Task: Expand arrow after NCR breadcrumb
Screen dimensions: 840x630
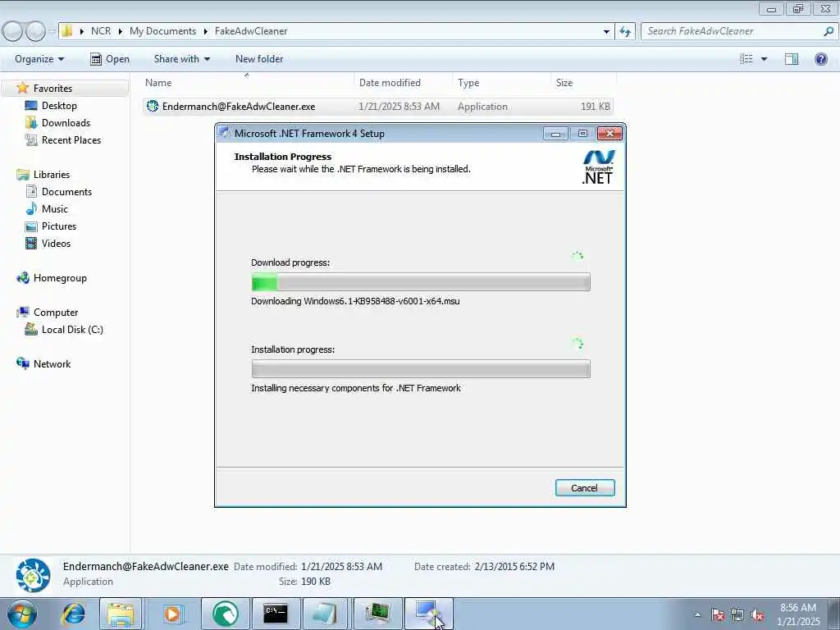Action: pyautogui.click(x=121, y=32)
